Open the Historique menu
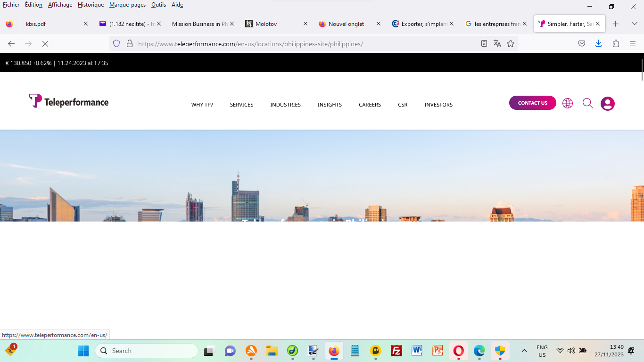Viewport: 644px width, 362px height. [91, 5]
